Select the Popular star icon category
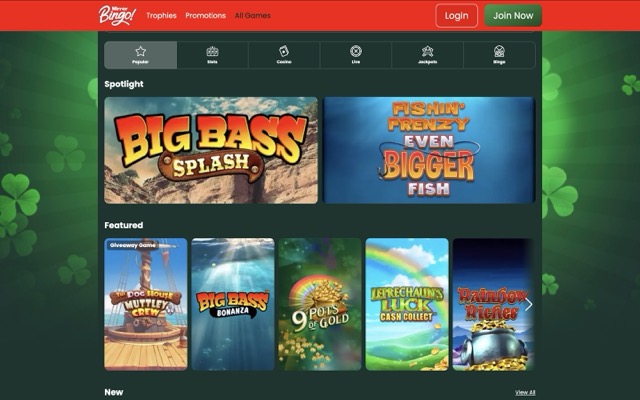 [140, 55]
